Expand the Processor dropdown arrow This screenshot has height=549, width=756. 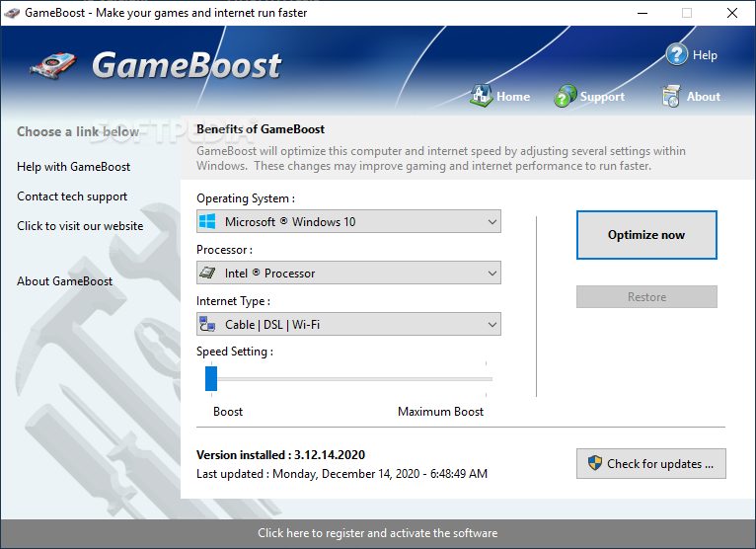(x=492, y=274)
